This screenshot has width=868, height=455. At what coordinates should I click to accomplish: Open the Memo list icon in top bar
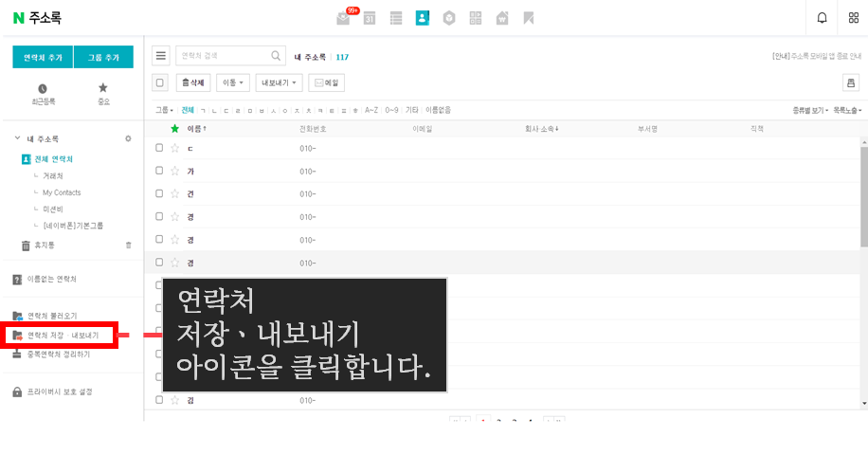point(396,18)
